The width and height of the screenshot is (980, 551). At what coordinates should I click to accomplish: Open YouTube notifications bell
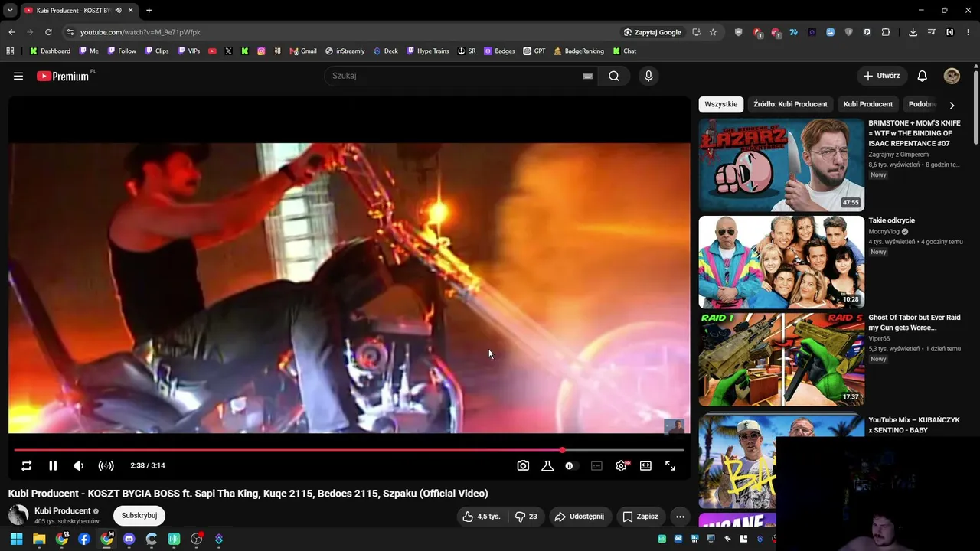(923, 76)
